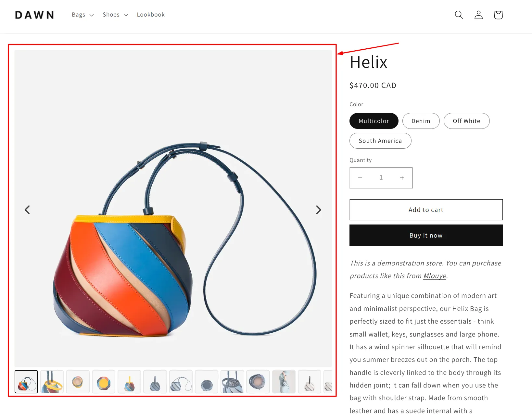Screen dimensions: 532x419
Task: Follow the Mlouye link
Action: [x=435, y=276]
